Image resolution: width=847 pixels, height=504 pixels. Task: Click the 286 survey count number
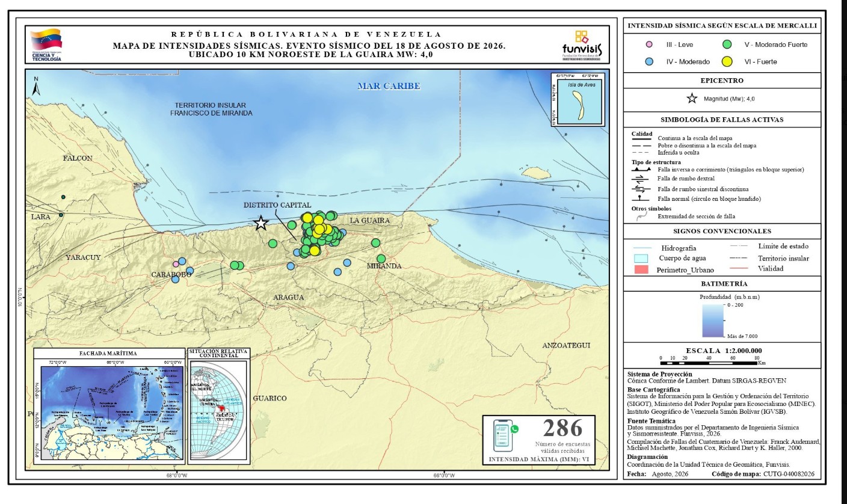click(x=563, y=428)
